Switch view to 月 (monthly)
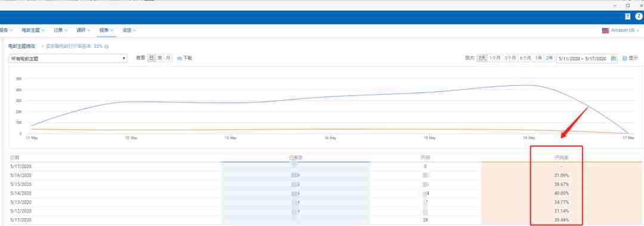 (168, 58)
